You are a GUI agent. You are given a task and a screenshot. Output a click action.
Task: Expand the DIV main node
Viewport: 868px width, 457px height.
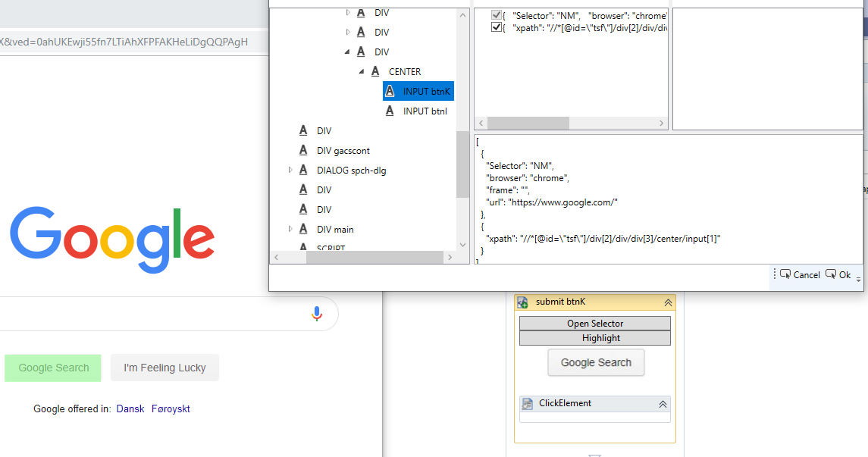290,229
